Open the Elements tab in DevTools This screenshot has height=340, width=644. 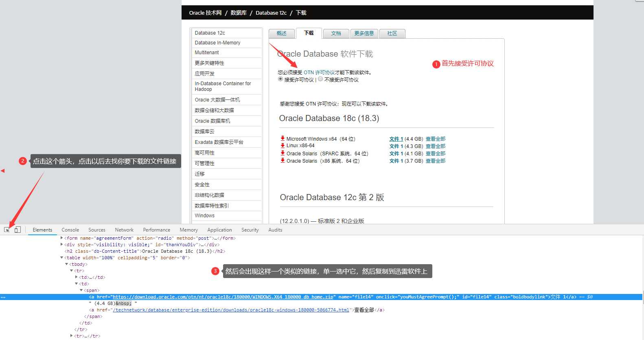pos(42,230)
